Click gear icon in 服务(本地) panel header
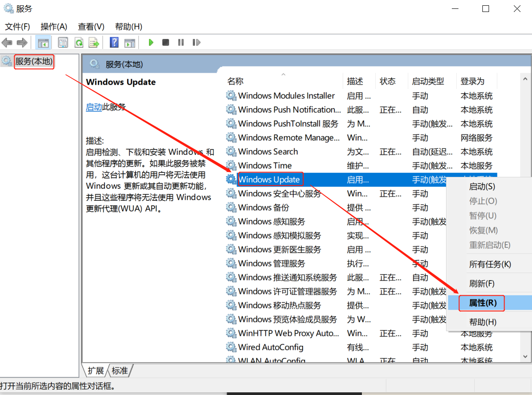 click(x=95, y=64)
